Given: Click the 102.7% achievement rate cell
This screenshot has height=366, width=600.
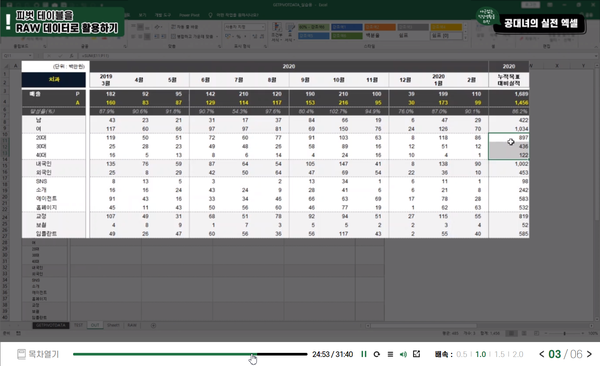Looking at the screenshot, I should tap(339, 111).
